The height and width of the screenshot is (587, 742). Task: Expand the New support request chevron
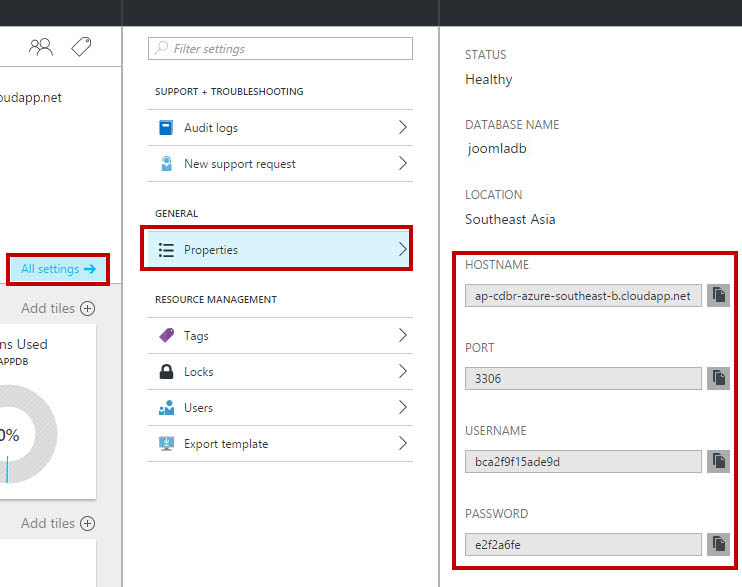pyautogui.click(x=403, y=164)
